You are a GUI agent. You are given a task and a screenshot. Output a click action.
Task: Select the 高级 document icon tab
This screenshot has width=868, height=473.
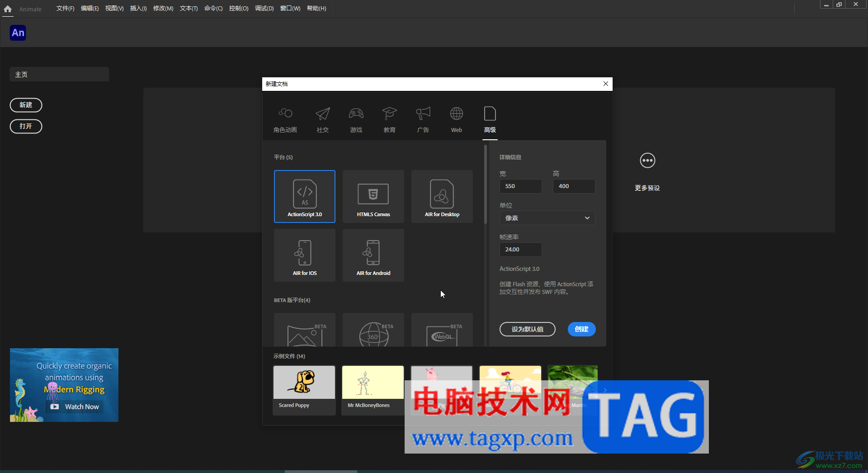tap(490, 114)
